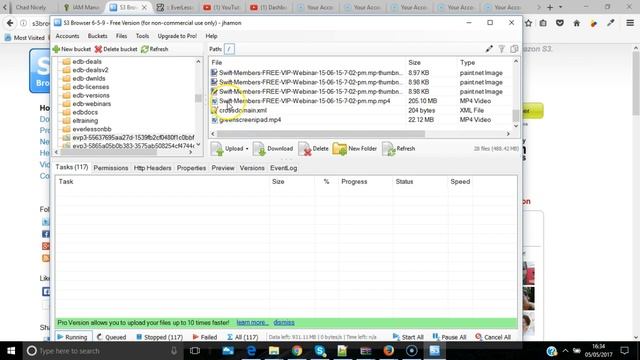Screen dimensions: 640x360
Task: Click Start All tasks button
Action: pyautogui.click(x=408, y=337)
